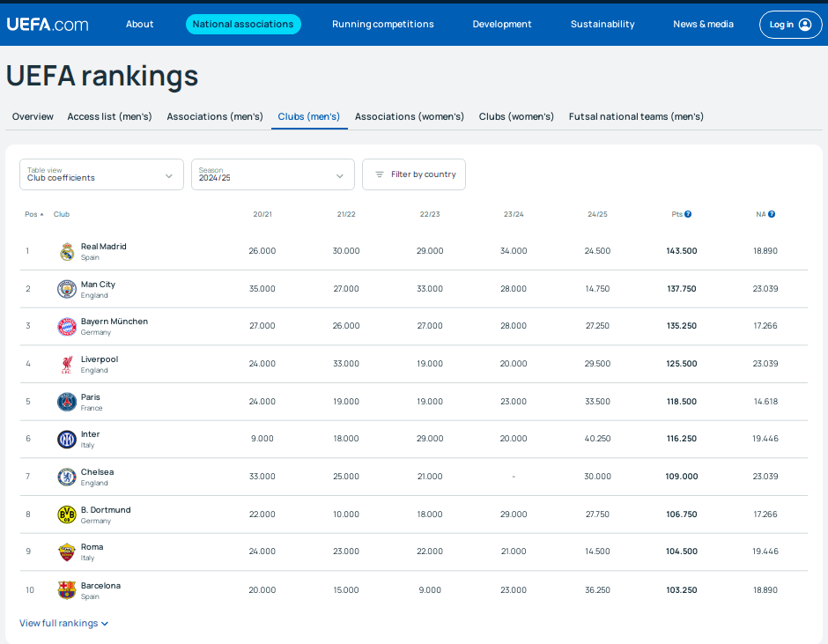Click the B. Dortmund club name

click(x=106, y=510)
